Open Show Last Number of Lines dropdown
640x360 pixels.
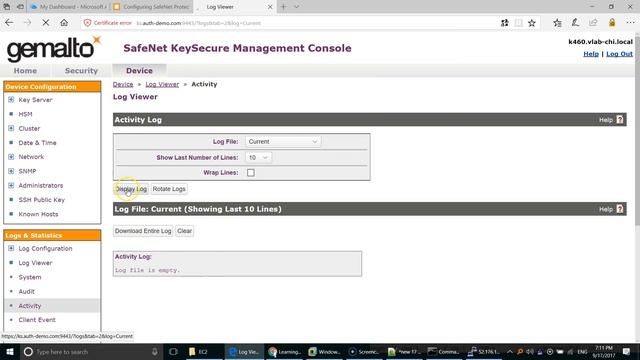[x=258, y=158]
